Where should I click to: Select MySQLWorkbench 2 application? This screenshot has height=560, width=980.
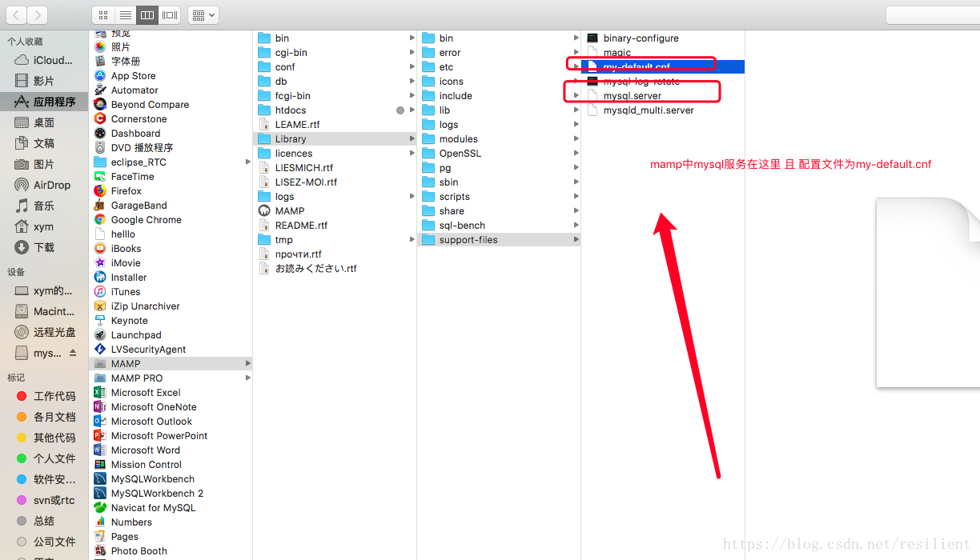(171, 494)
